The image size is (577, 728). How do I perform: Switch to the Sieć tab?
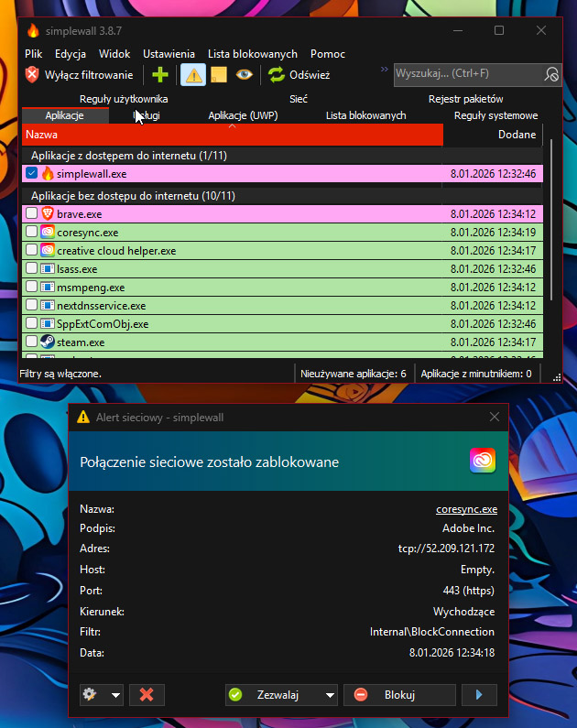[x=299, y=99]
